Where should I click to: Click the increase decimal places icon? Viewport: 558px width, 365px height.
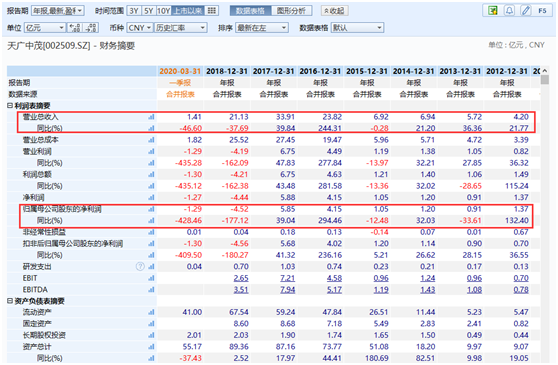tap(75, 28)
